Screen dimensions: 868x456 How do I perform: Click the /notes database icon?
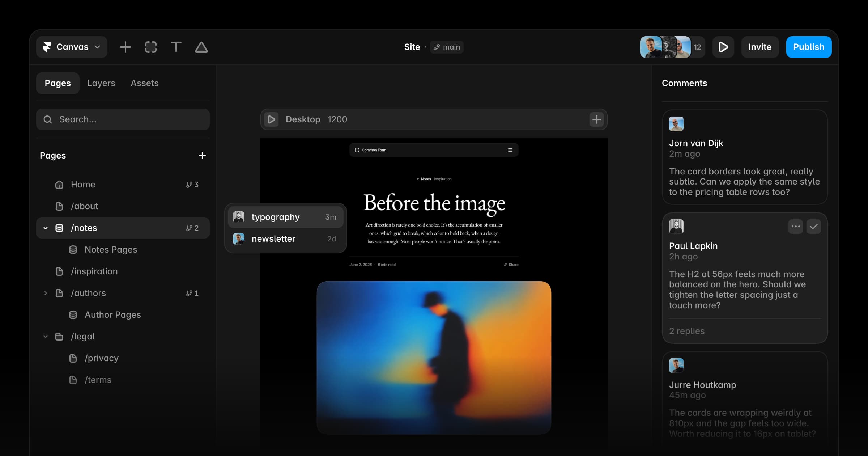[59, 228]
